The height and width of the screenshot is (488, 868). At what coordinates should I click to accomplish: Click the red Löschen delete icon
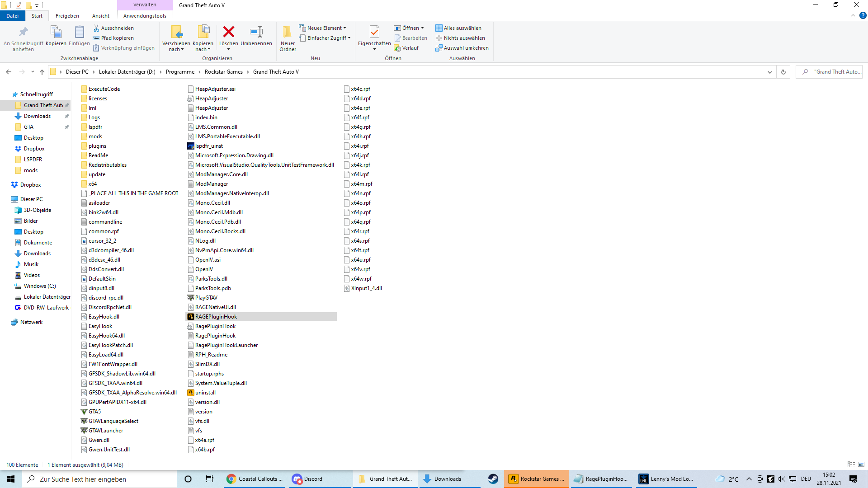click(229, 32)
